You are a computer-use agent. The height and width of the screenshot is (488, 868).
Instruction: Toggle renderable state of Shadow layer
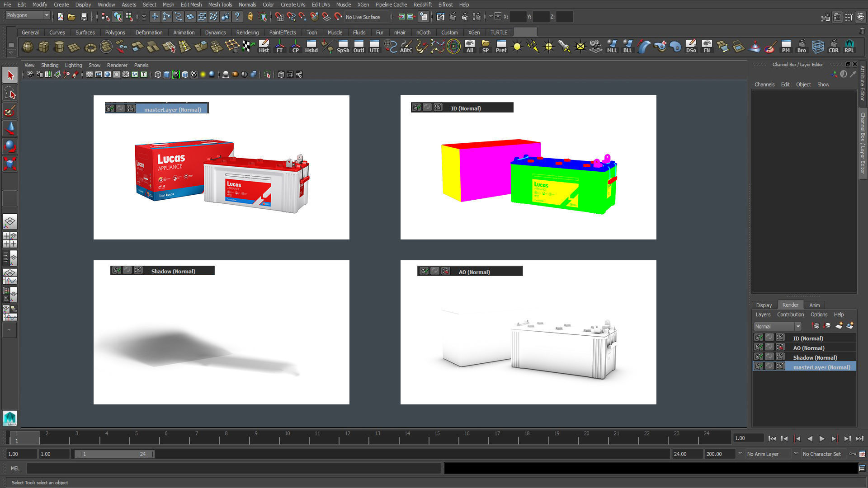point(759,357)
